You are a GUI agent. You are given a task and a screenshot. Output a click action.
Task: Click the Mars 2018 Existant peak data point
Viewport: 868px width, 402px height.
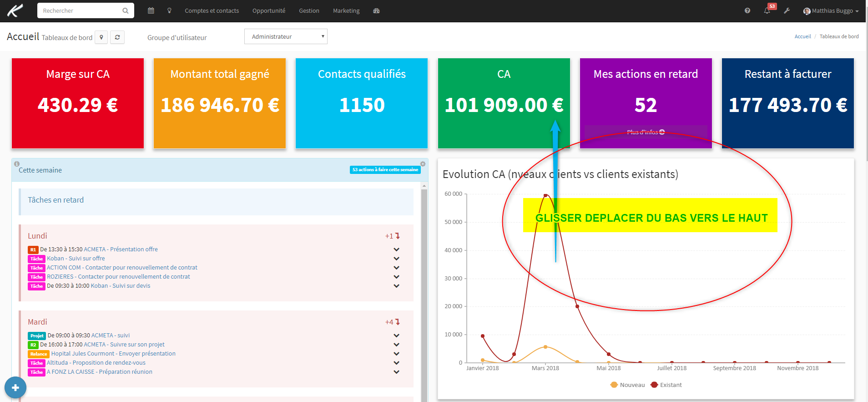tap(545, 195)
